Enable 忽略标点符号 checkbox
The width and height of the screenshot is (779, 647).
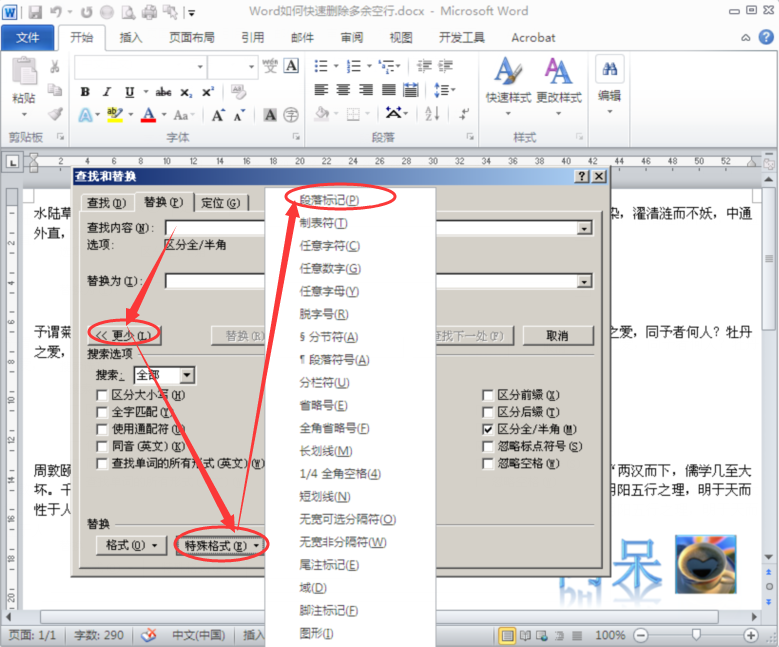(x=488, y=446)
